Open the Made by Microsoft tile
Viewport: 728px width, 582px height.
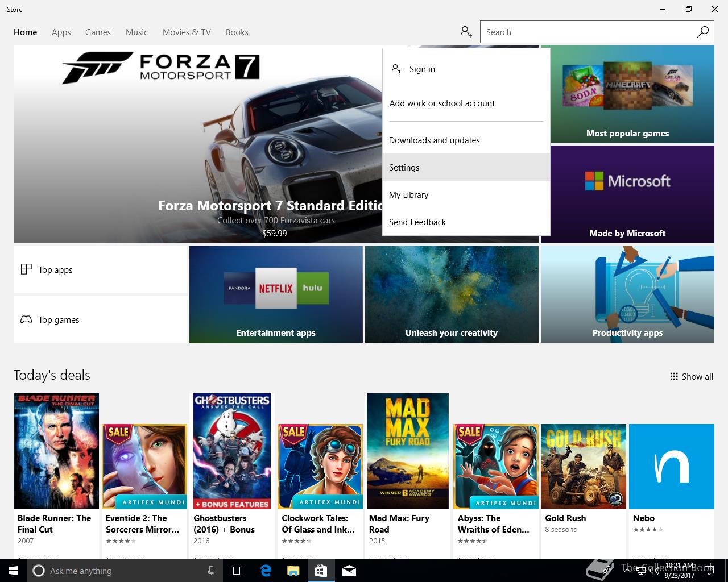pyautogui.click(x=627, y=194)
